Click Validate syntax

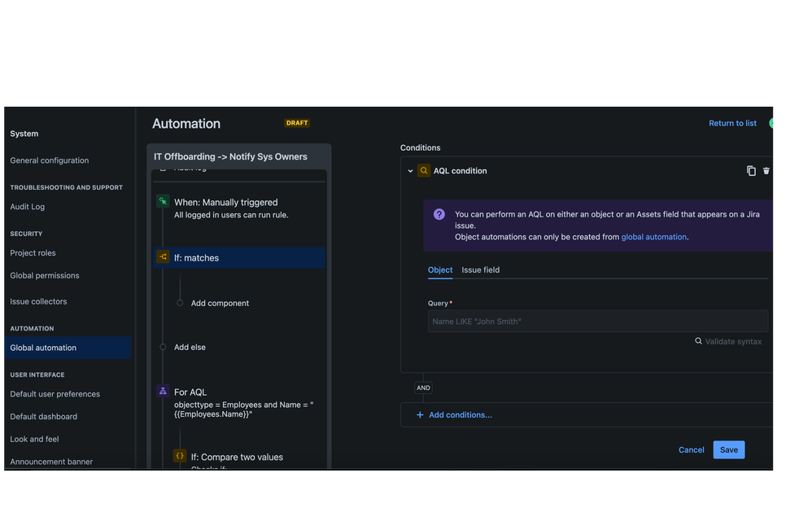[x=728, y=341]
